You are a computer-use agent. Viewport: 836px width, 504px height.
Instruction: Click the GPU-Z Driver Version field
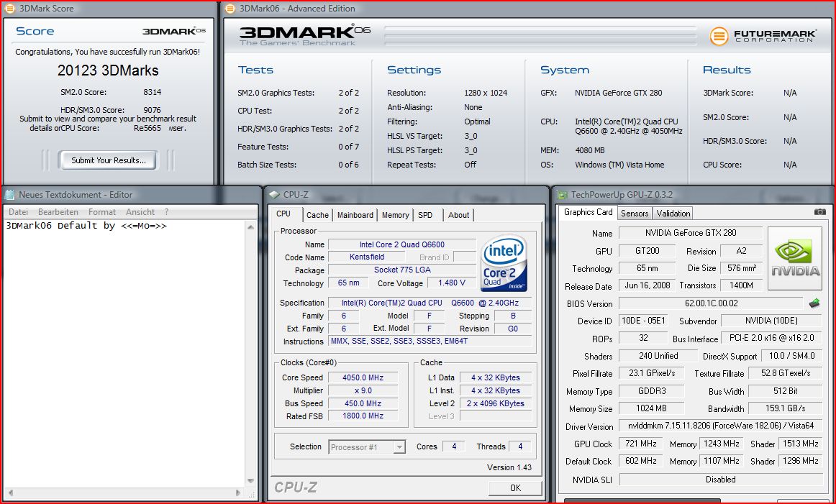(x=721, y=426)
